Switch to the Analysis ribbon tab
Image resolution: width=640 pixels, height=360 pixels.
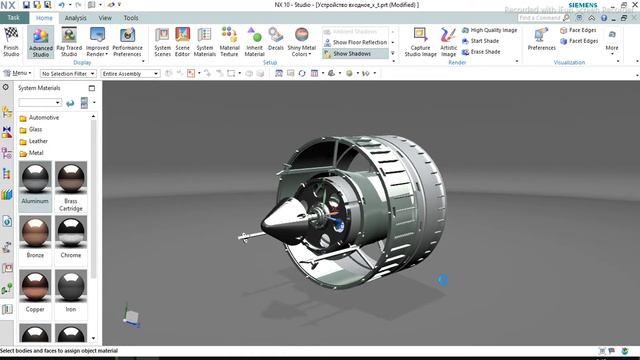pyautogui.click(x=76, y=18)
